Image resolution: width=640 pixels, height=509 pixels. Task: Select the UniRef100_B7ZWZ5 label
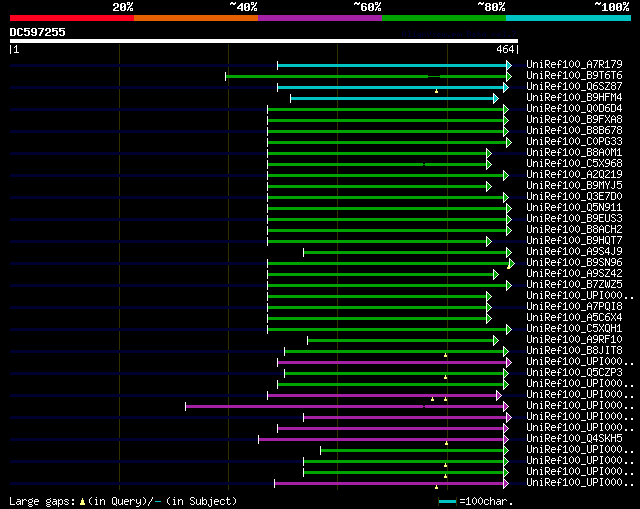(x=574, y=285)
